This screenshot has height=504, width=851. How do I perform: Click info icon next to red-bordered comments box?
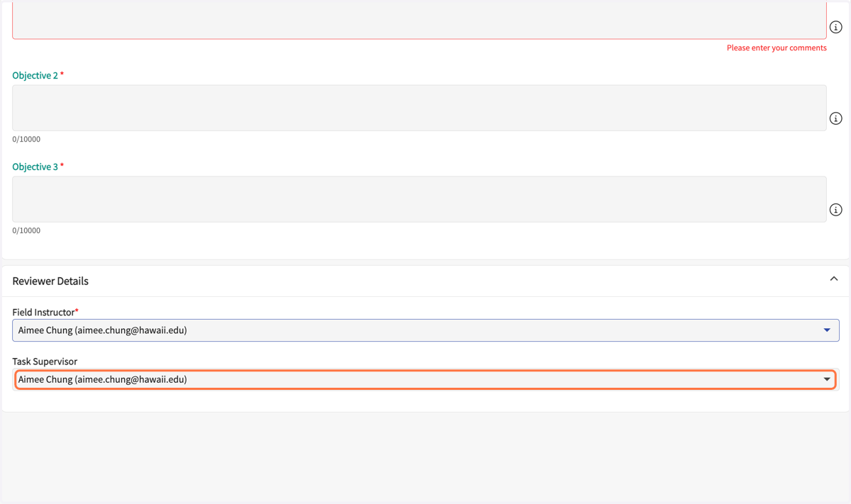point(835,28)
